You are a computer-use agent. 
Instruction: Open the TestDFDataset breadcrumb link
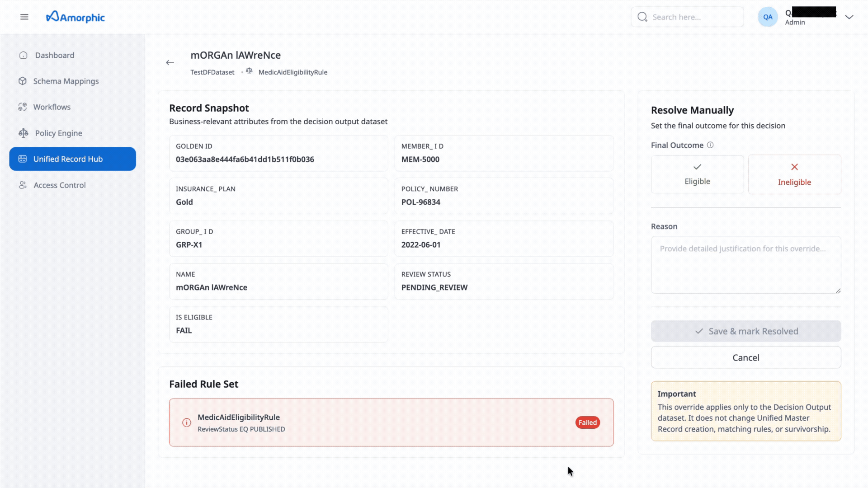[x=212, y=72]
